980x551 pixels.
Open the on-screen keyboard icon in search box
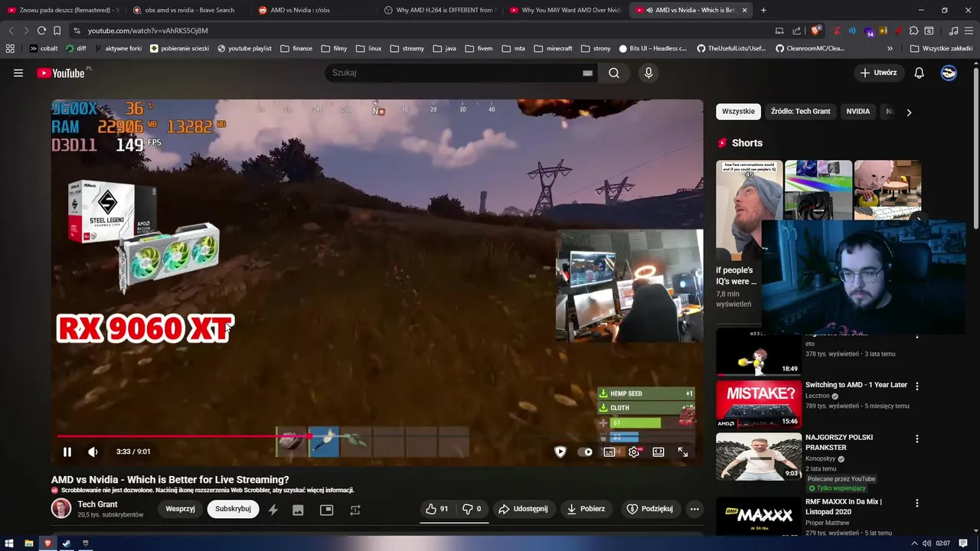pyautogui.click(x=587, y=73)
